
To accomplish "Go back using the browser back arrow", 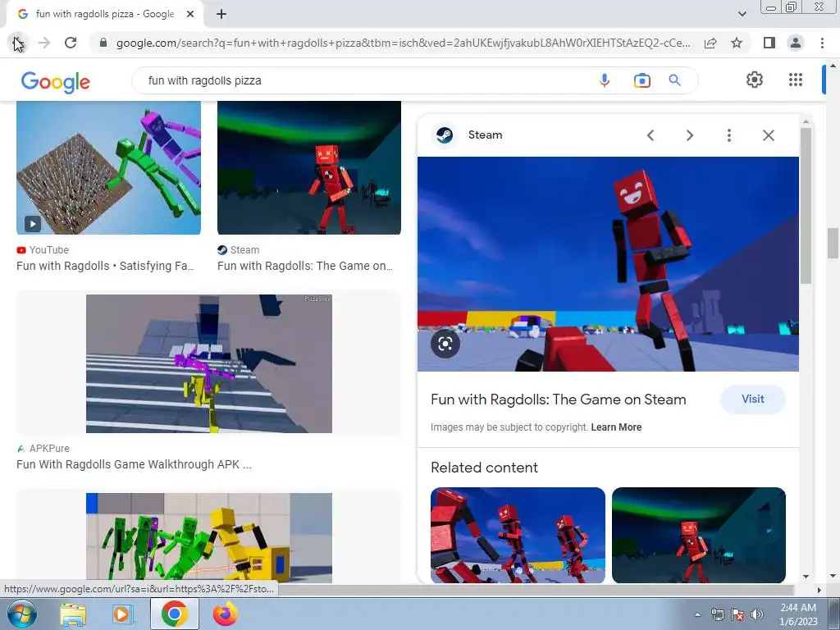I will [x=18, y=43].
